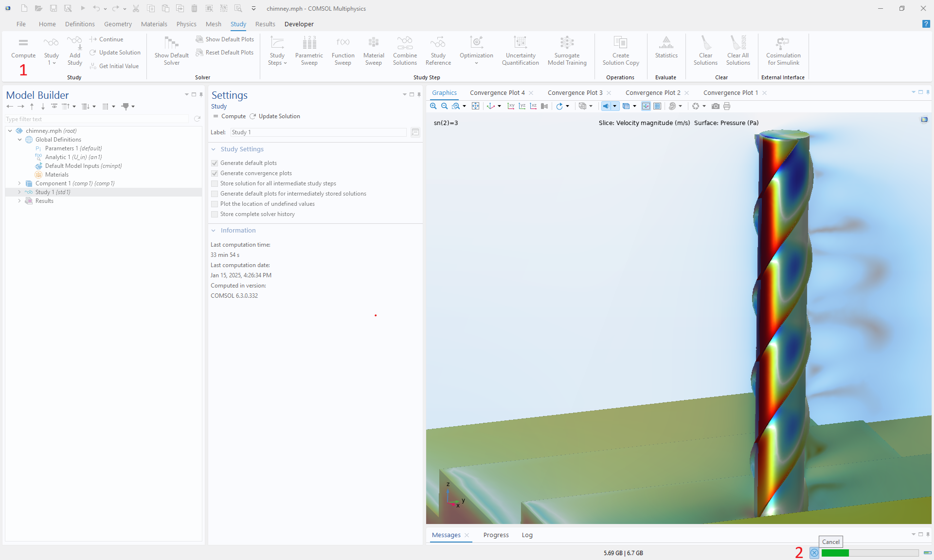Click the Combine Solutions icon
The image size is (934, 560).
[x=405, y=50]
